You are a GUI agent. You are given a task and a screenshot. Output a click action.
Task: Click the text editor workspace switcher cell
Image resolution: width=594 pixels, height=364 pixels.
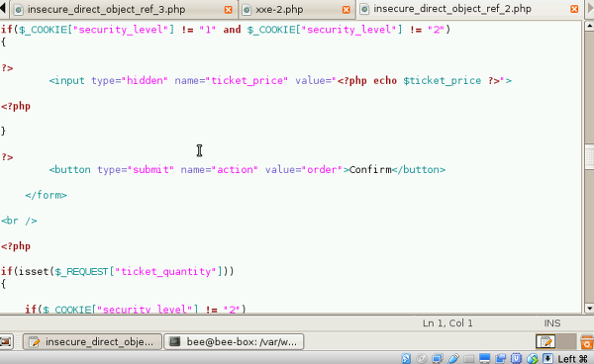[x=545, y=341]
